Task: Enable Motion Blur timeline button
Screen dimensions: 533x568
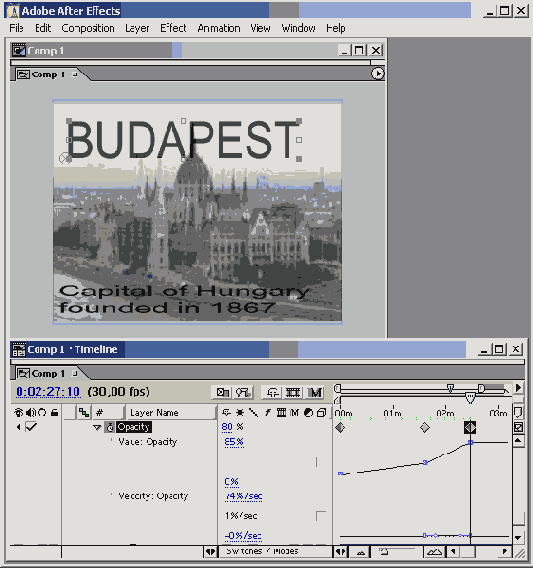Action: pyautogui.click(x=314, y=392)
